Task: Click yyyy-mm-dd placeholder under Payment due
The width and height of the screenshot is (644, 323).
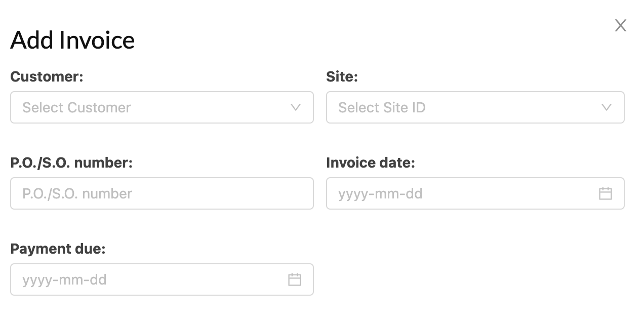Action: [x=64, y=280]
